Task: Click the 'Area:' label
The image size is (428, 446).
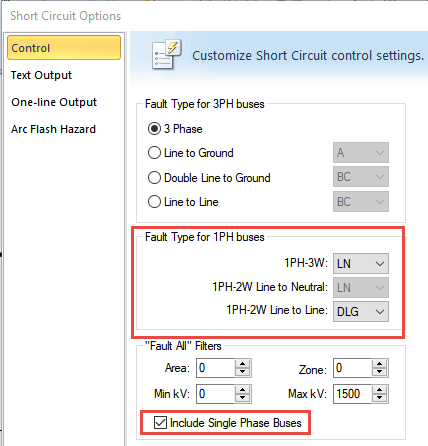Action: [x=177, y=368]
